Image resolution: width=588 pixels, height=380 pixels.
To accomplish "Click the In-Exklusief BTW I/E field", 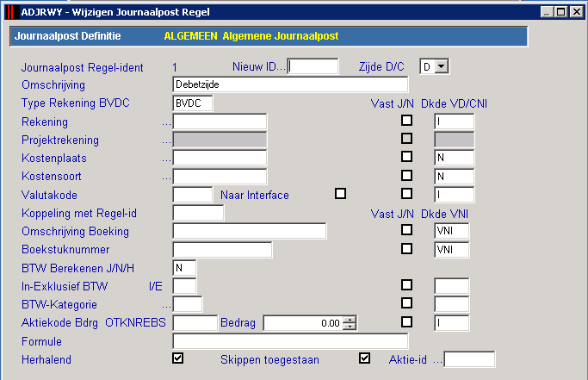I will (184, 286).
